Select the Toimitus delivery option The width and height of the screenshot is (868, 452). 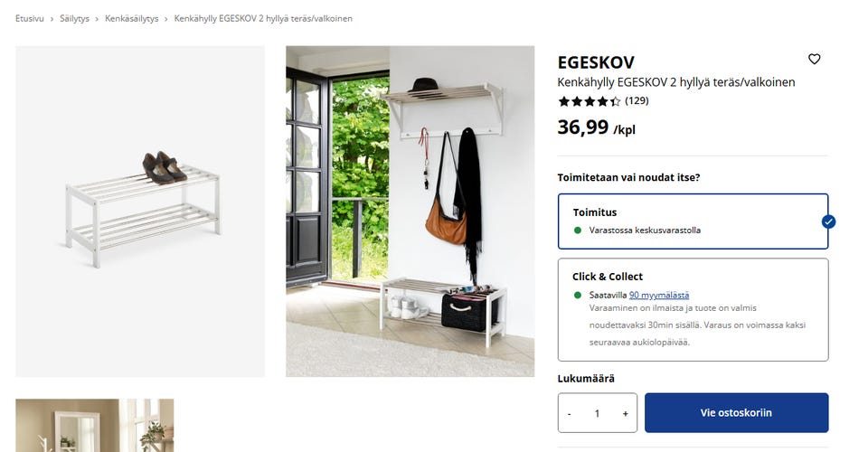[x=693, y=221]
